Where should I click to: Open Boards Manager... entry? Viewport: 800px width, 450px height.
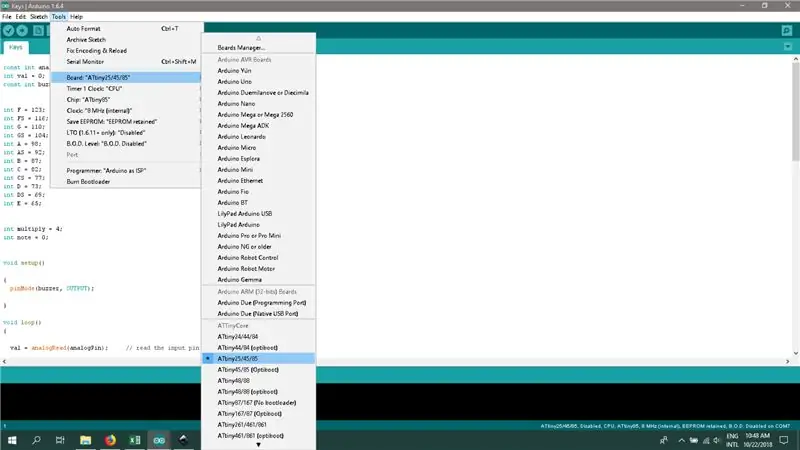point(259,47)
